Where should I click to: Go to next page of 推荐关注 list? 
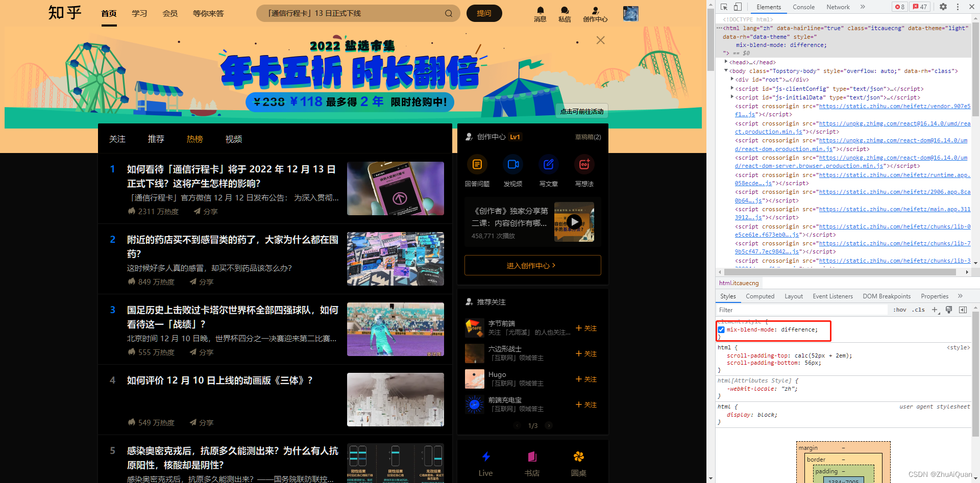coord(549,425)
